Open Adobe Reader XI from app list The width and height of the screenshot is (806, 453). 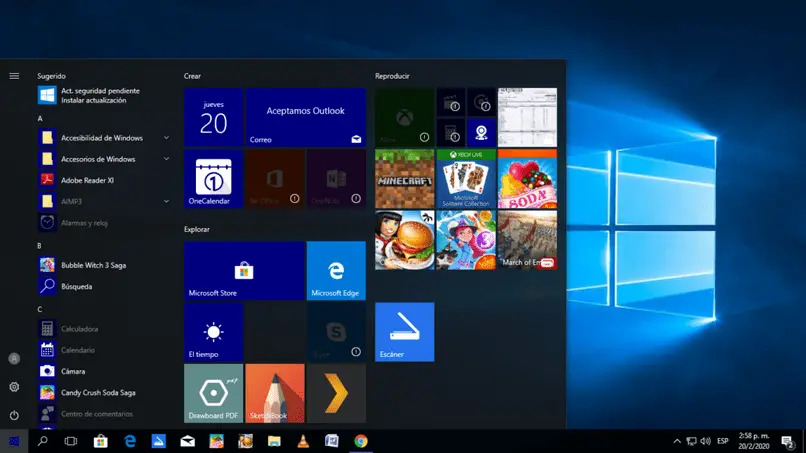click(90, 180)
